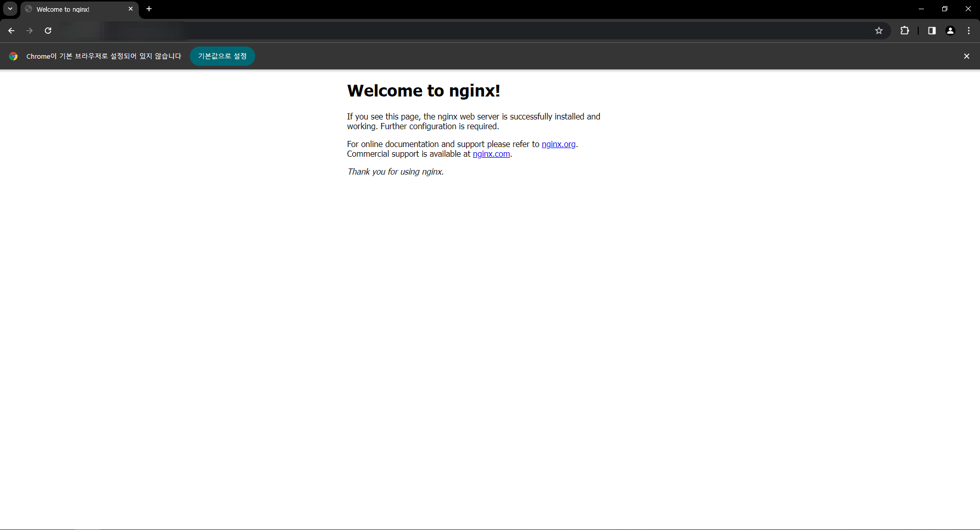The image size is (980, 530).
Task: Click the forward navigation arrow
Action: pos(30,31)
